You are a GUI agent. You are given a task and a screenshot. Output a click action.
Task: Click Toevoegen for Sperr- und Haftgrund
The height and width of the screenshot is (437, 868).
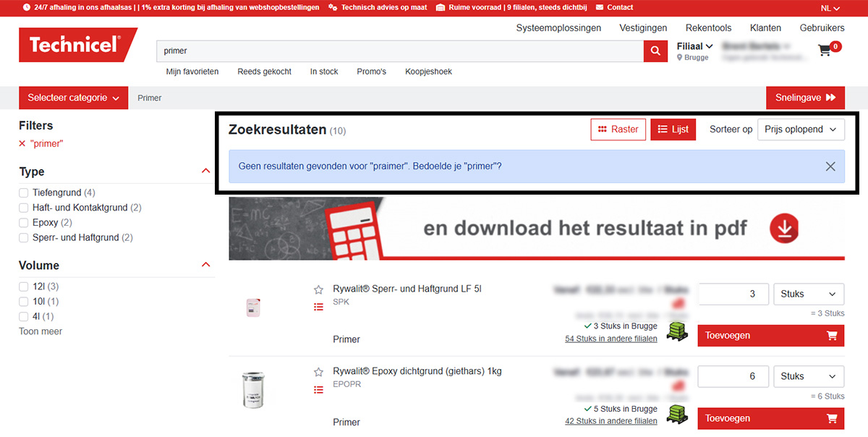click(x=771, y=336)
